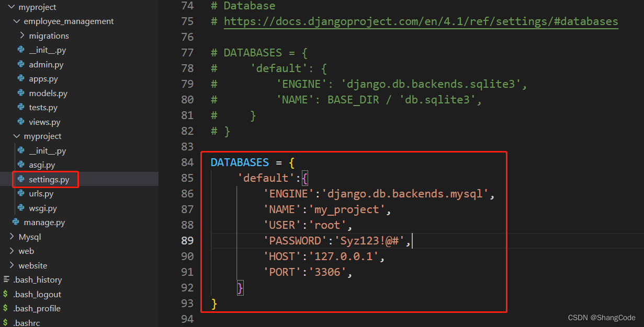Open admin.py file
The width and height of the screenshot is (644, 327).
tap(46, 64)
